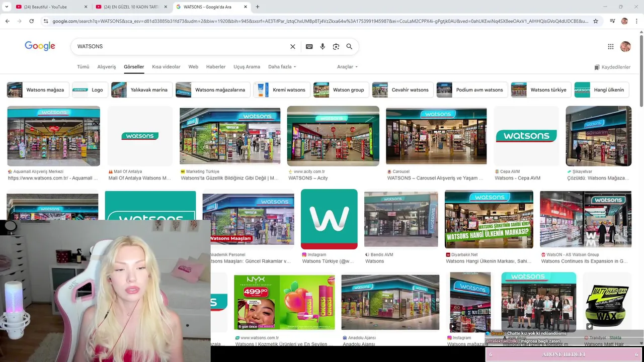
Task: Open Chrome profile avatar in toolbar
Action: click(x=624, y=21)
